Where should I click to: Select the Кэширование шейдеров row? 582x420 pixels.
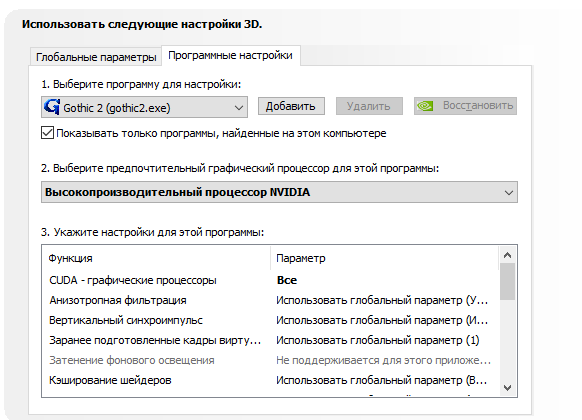pos(270,380)
